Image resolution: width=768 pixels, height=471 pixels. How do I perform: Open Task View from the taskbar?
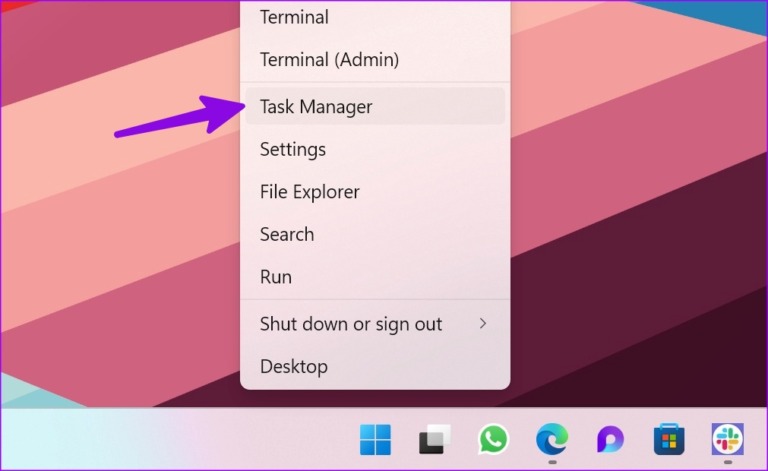[434, 439]
